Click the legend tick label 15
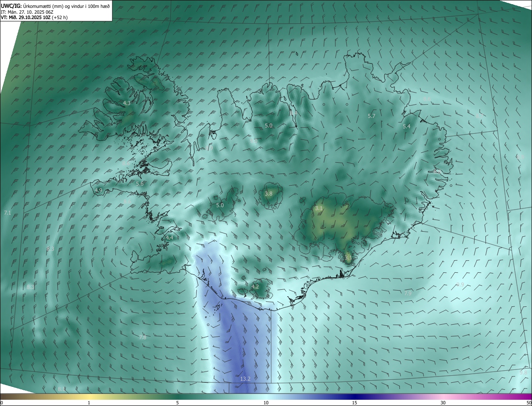The image size is (532, 406). coord(355,403)
